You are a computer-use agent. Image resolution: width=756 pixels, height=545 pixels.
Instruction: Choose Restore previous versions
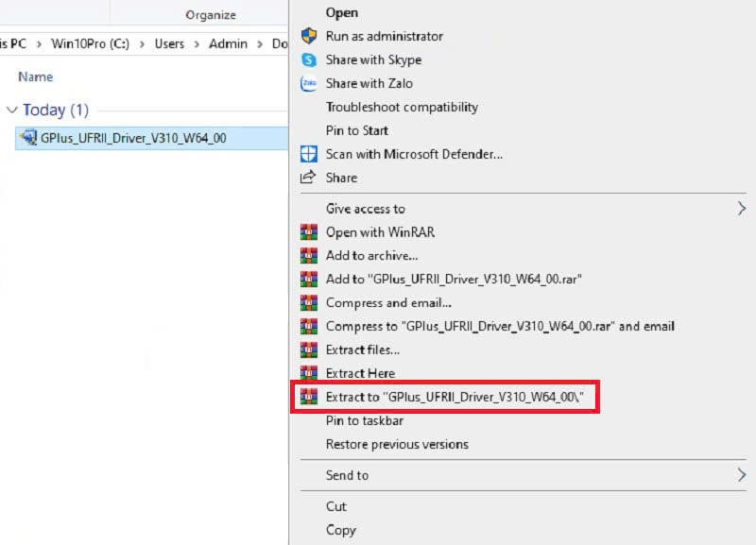pos(397,444)
